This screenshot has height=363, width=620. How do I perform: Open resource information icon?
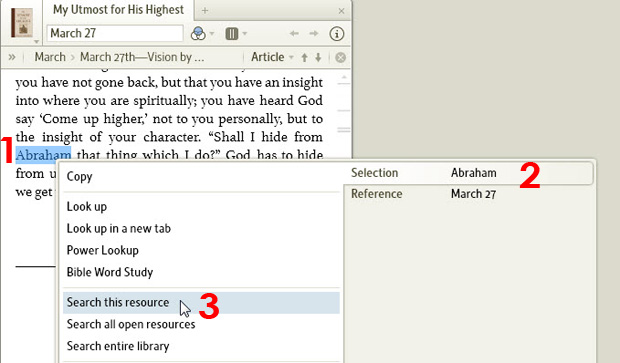336,34
